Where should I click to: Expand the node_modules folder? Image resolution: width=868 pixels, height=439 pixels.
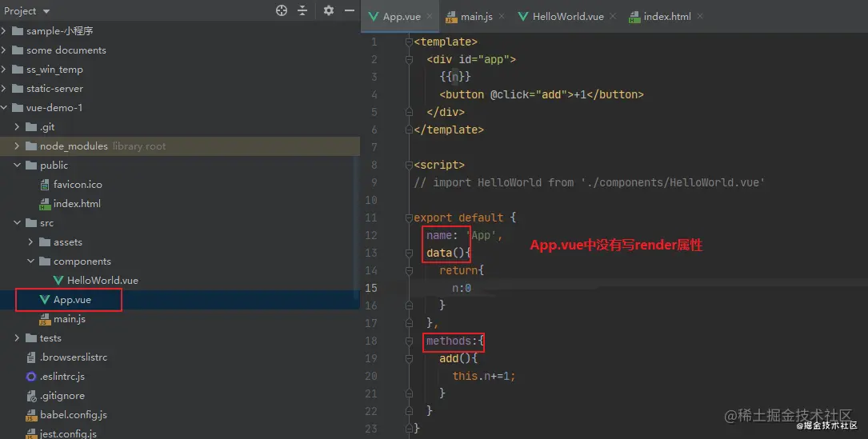click(x=17, y=146)
